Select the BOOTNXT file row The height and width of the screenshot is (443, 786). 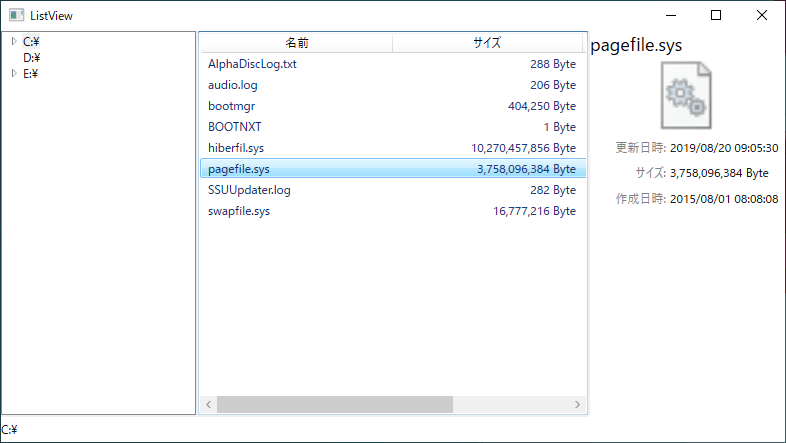393,127
